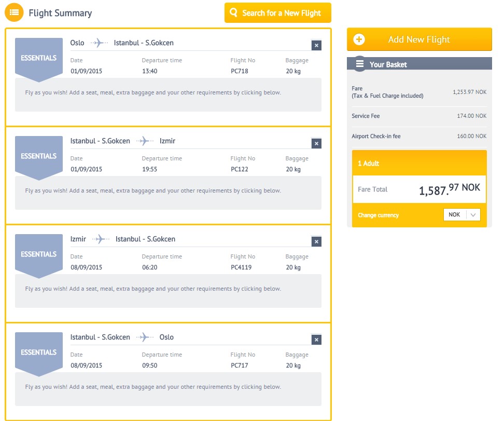504x421 pixels.
Task: Click the extras panel under flight PC122
Action: pyautogui.click(x=168, y=192)
